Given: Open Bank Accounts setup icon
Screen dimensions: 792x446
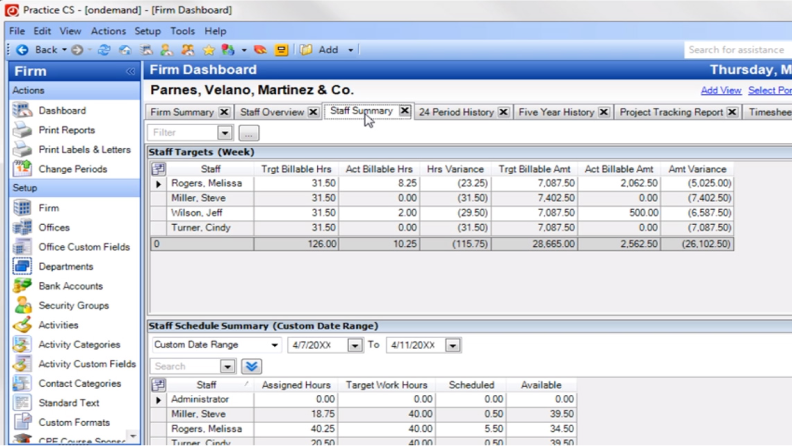Looking at the screenshot, I should (x=22, y=286).
